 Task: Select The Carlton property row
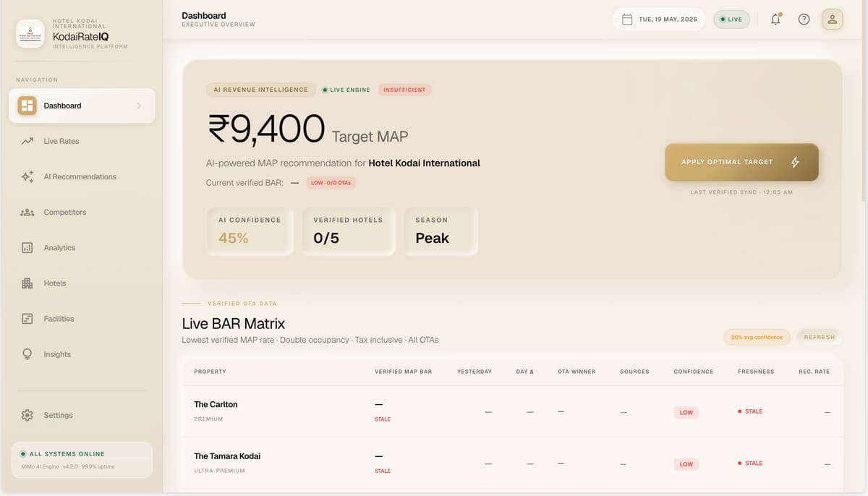(x=510, y=411)
